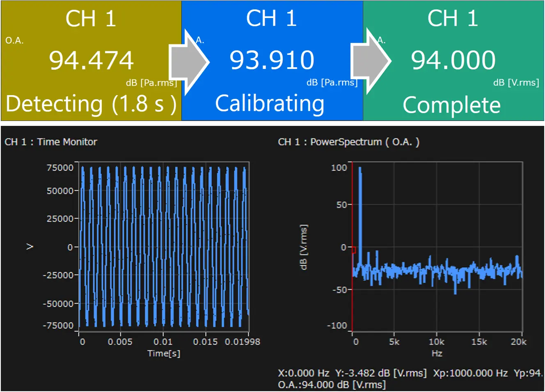
Task: Click the 75000 label on the Time Monitor Y axis
Action: coord(60,168)
